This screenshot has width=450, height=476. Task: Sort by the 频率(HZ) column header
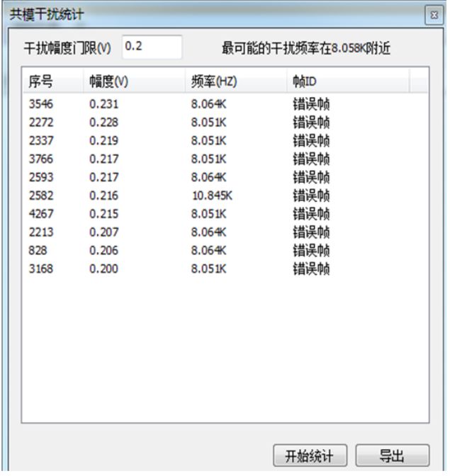236,81
